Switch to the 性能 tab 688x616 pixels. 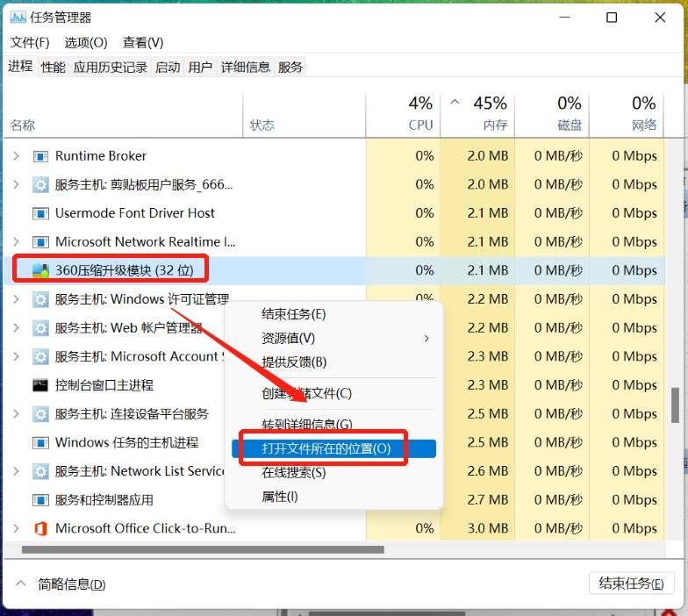(x=53, y=67)
